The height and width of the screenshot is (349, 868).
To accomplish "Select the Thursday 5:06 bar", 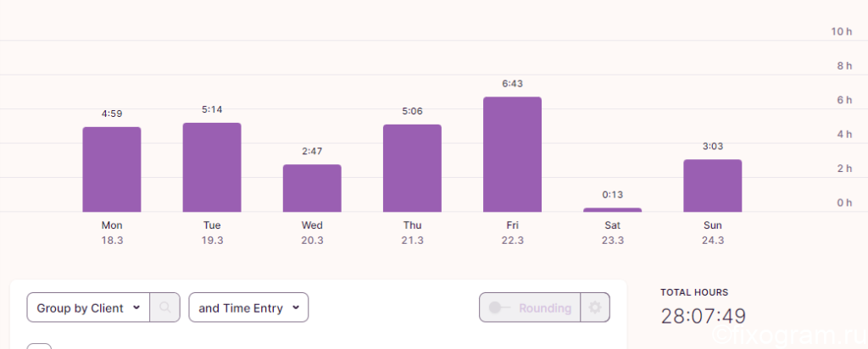I will [413, 168].
